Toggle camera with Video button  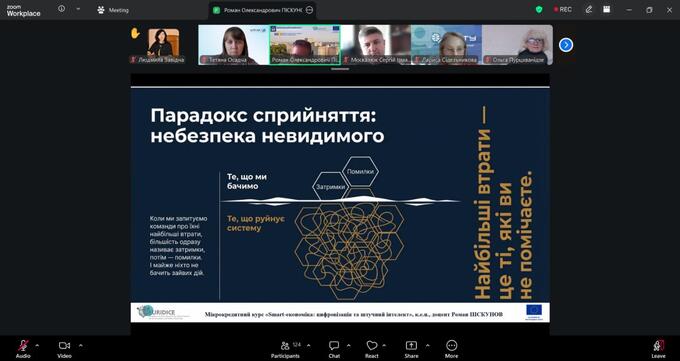[64, 348]
